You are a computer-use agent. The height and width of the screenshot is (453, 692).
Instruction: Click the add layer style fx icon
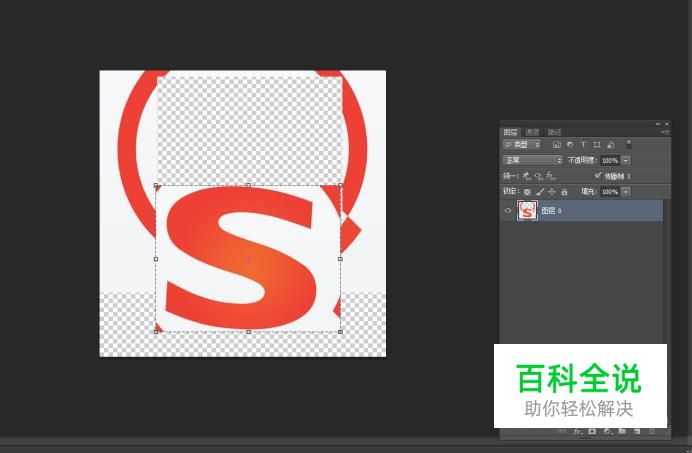577,431
